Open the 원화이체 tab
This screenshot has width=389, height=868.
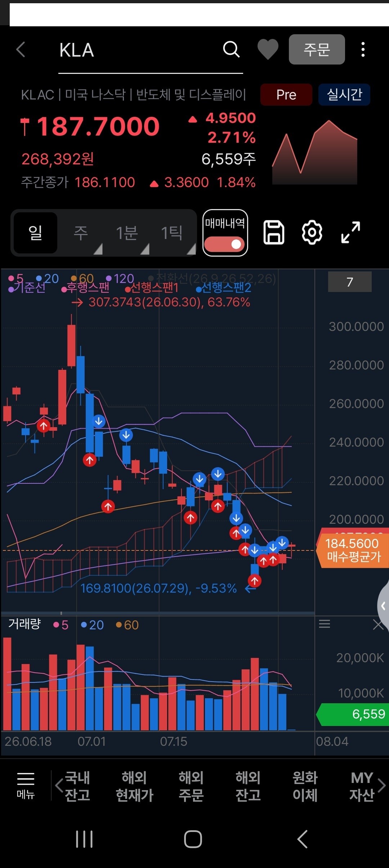click(305, 786)
